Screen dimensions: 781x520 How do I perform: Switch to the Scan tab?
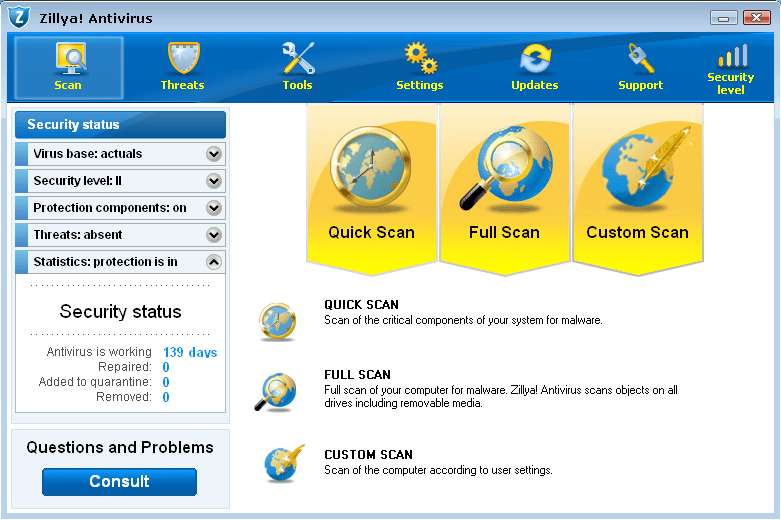68,67
